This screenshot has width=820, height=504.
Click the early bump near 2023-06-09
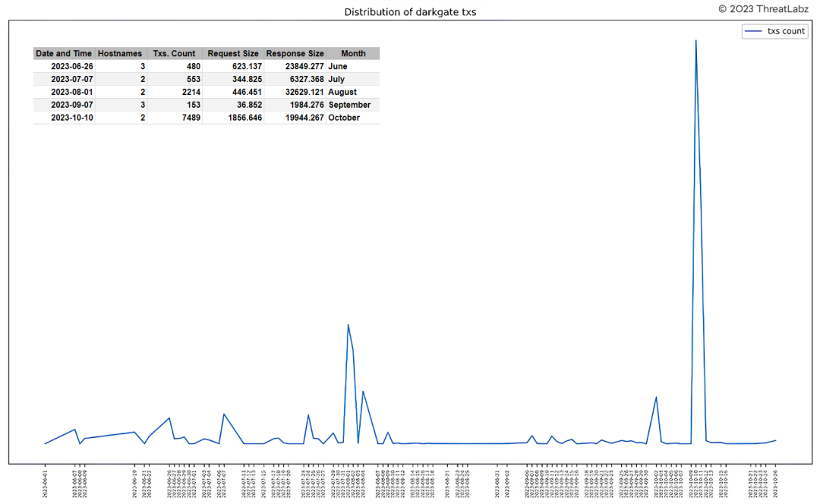point(74,431)
